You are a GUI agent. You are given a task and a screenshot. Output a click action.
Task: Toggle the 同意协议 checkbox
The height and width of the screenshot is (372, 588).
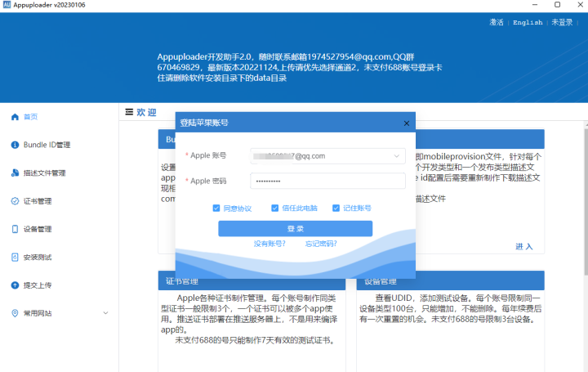[x=216, y=208]
